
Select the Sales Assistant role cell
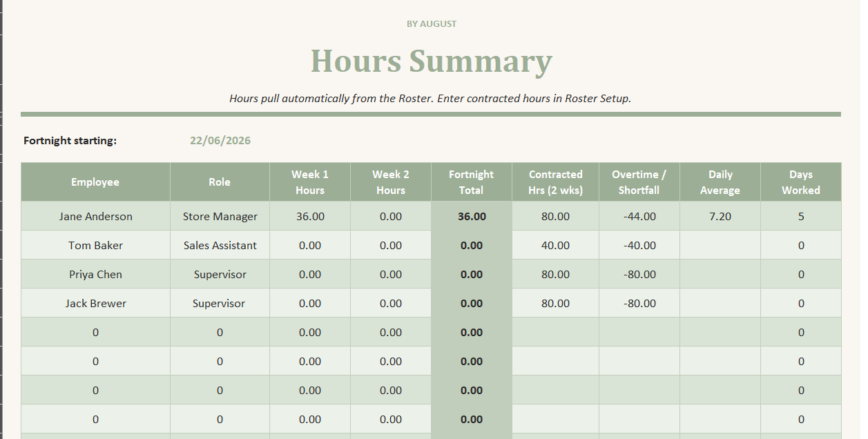point(220,245)
